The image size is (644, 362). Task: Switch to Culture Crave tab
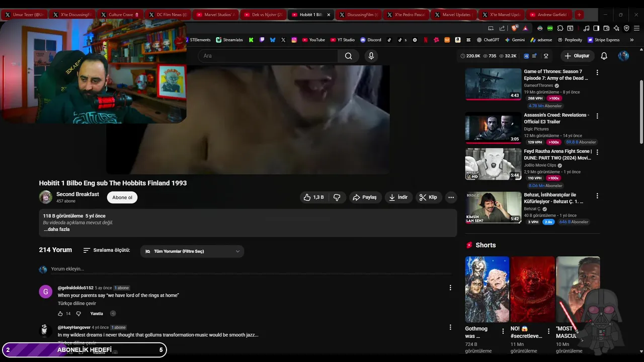pyautogui.click(x=120, y=15)
